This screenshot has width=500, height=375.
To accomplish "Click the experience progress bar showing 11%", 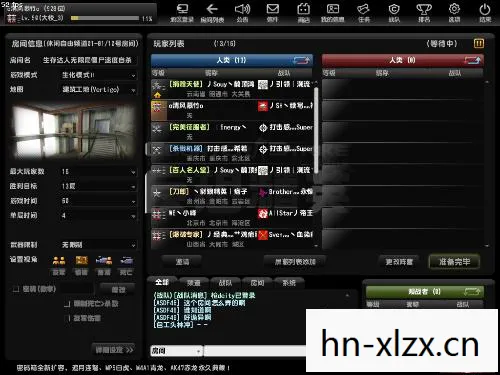I will pyautogui.click(x=105, y=18).
